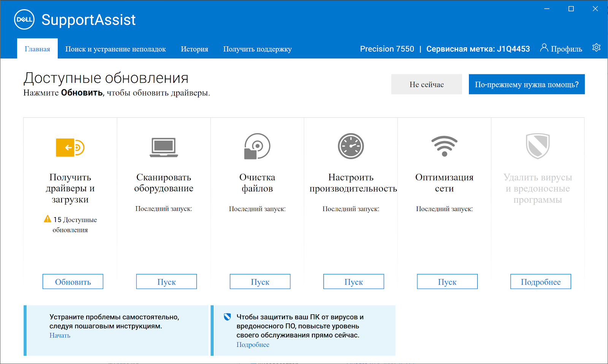Click the file cleanup disk icon
This screenshot has height=364, width=608.
tap(257, 146)
